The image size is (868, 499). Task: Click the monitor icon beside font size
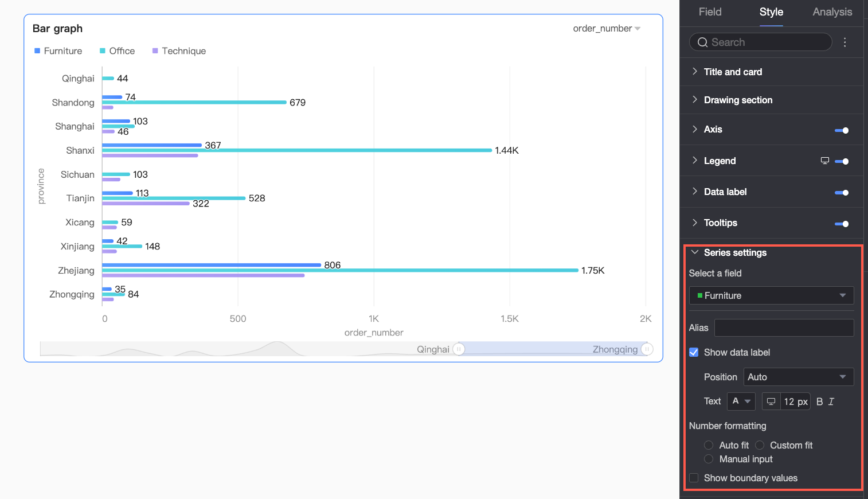771,401
